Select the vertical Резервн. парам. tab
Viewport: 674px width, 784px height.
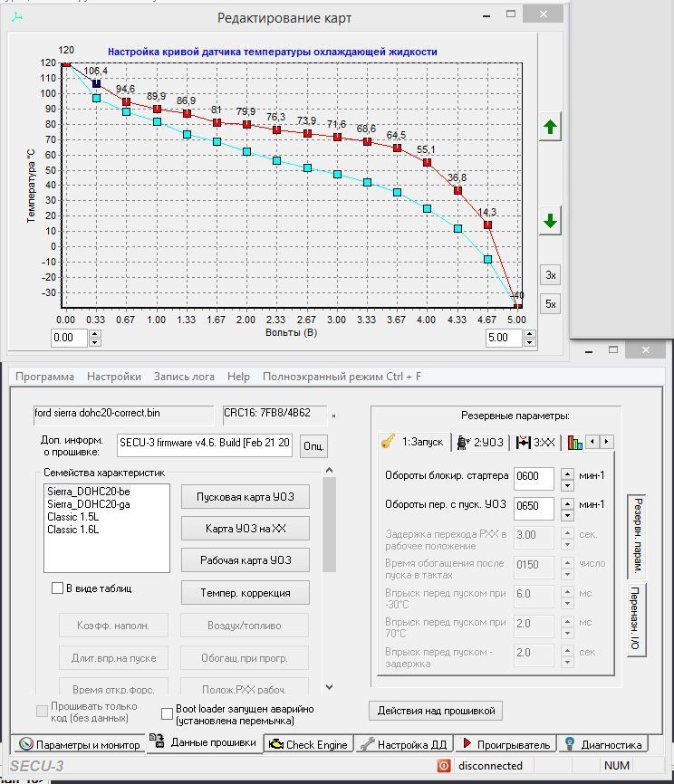pyautogui.click(x=637, y=535)
